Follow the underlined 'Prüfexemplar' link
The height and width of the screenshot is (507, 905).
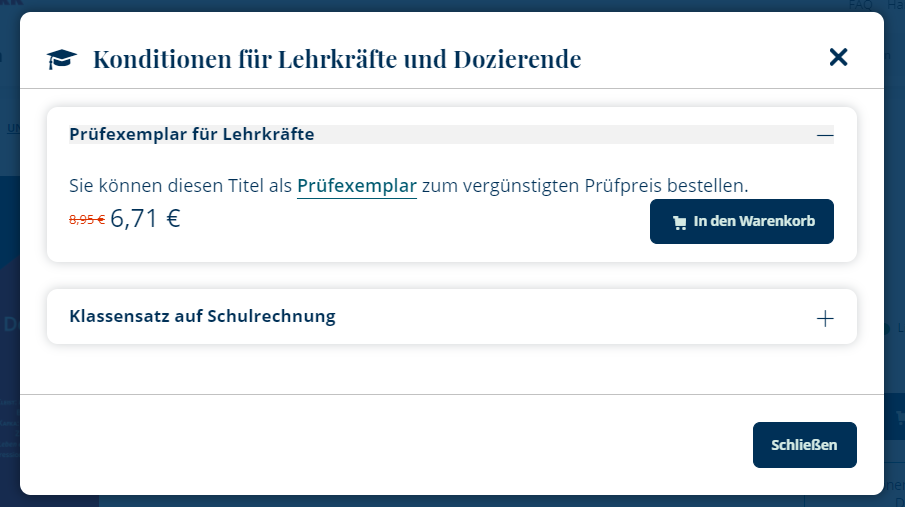pyautogui.click(x=356, y=186)
